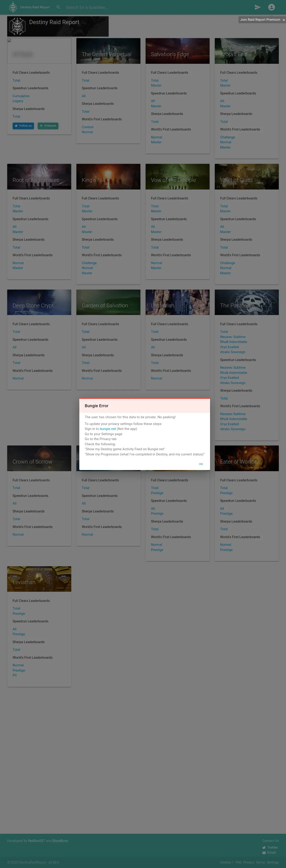Click the Premium button in All Raids card
Viewport: 286px width, 868px height.
[x=48, y=126]
